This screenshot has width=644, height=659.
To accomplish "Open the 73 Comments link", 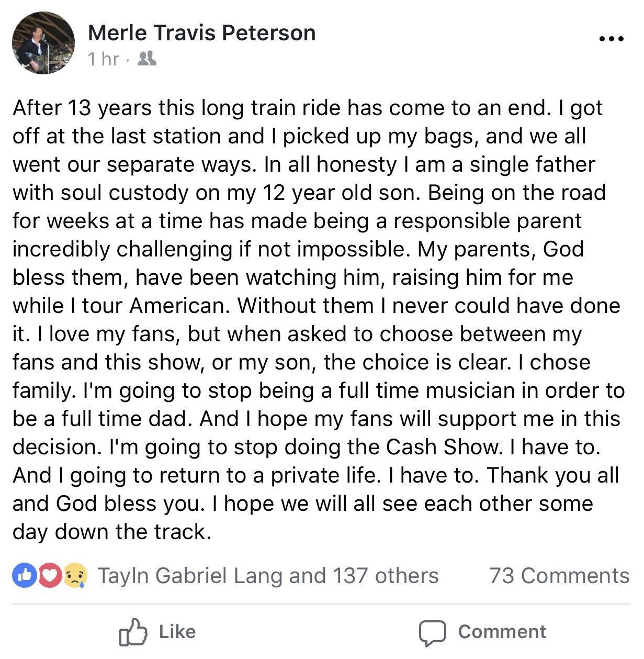I will (559, 576).
